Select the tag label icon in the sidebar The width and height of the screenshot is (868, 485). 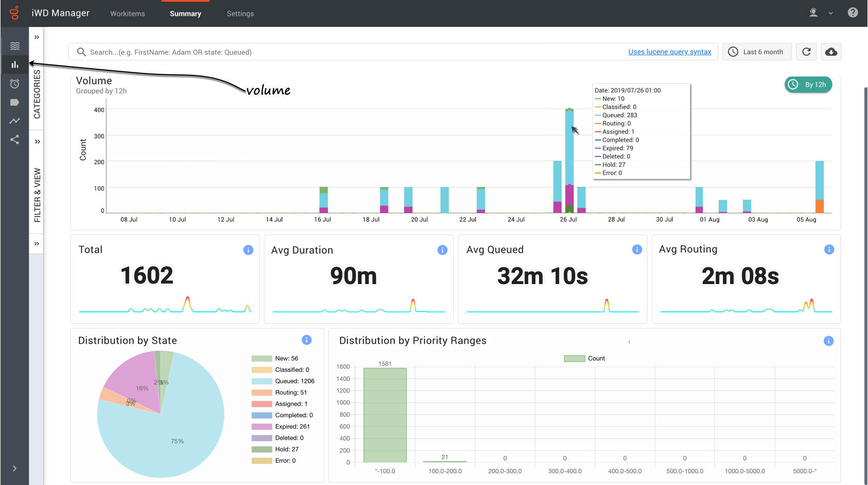15,102
